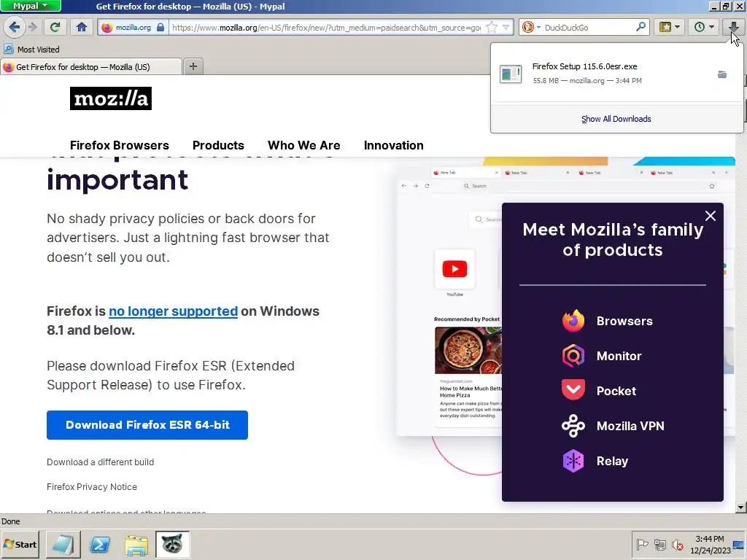
Task: Click the search magnifier icon
Action: (x=640, y=27)
